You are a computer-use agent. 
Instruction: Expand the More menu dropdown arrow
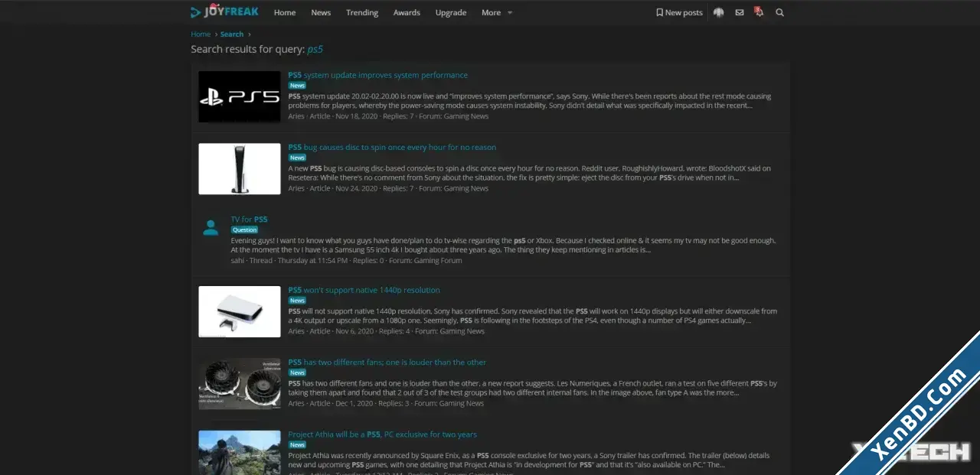510,12
